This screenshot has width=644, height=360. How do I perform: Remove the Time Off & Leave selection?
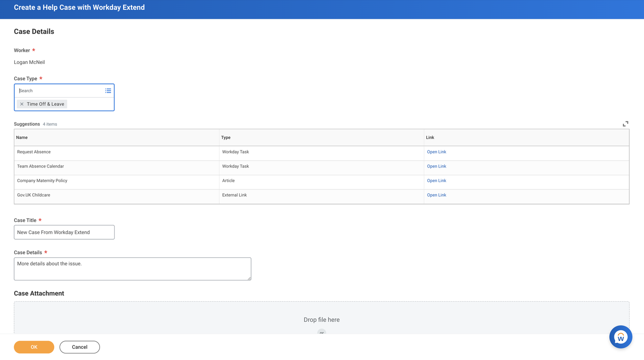21,104
